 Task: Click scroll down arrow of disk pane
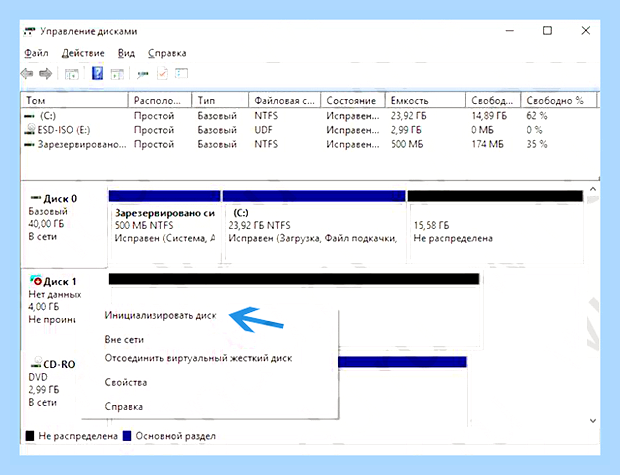593,420
